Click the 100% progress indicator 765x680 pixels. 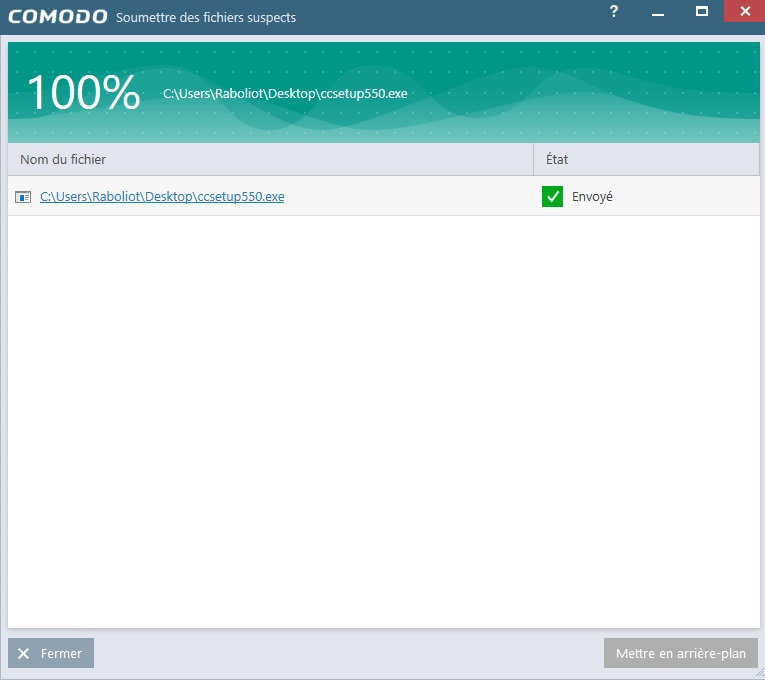[x=83, y=92]
